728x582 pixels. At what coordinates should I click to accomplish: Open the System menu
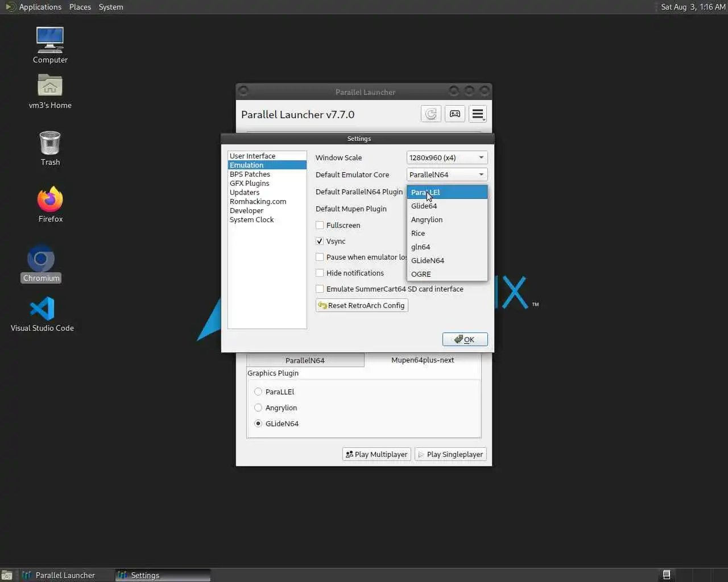coord(111,7)
